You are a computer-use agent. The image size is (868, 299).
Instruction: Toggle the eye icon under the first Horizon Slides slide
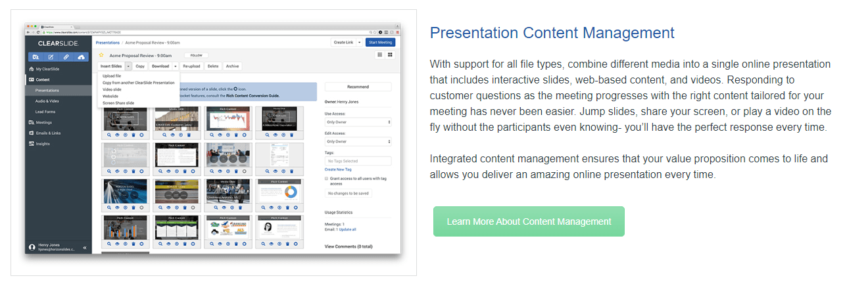(x=117, y=135)
